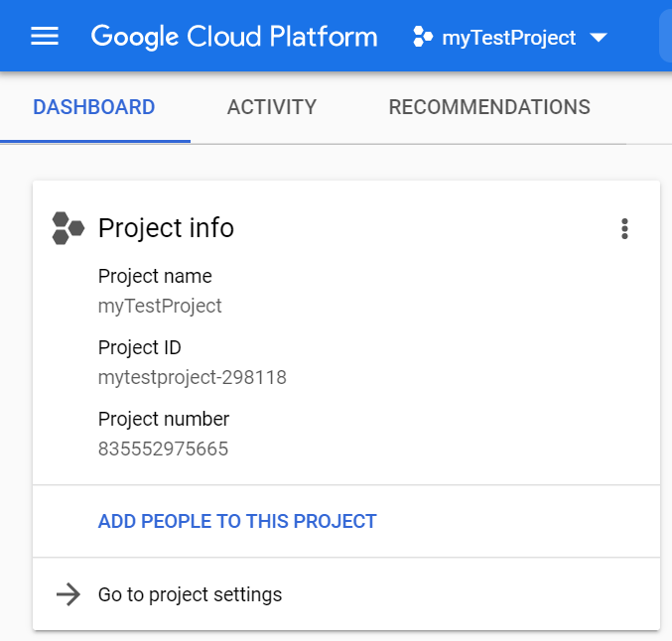Image resolution: width=672 pixels, height=641 pixels.
Task: Open the Project info three-dot menu
Action: [624, 229]
